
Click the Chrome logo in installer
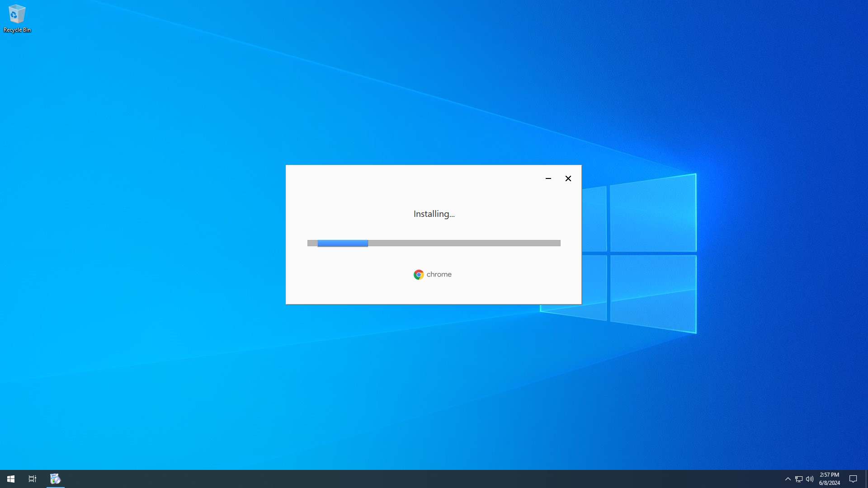pyautogui.click(x=419, y=275)
